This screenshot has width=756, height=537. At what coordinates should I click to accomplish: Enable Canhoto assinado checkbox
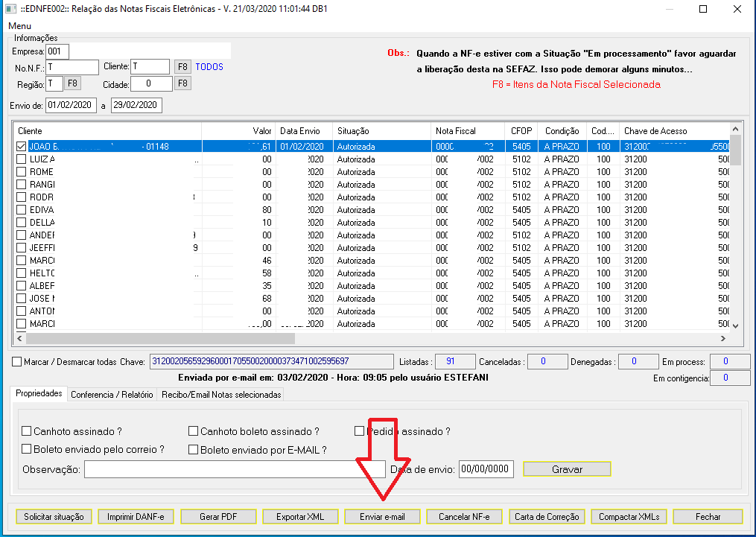27,431
